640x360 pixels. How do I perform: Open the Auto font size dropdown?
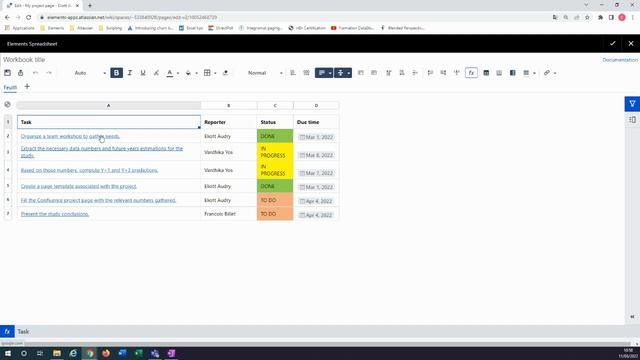point(89,73)
